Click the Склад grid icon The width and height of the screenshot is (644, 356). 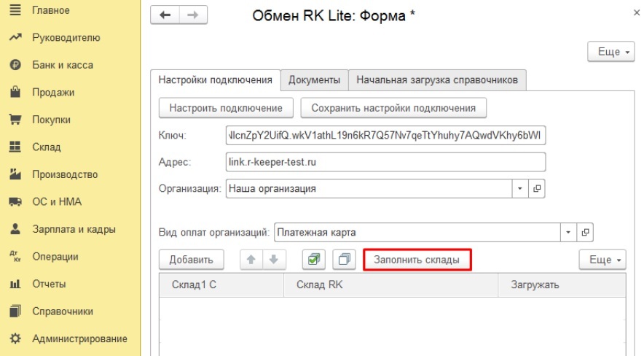pos(15,147)
